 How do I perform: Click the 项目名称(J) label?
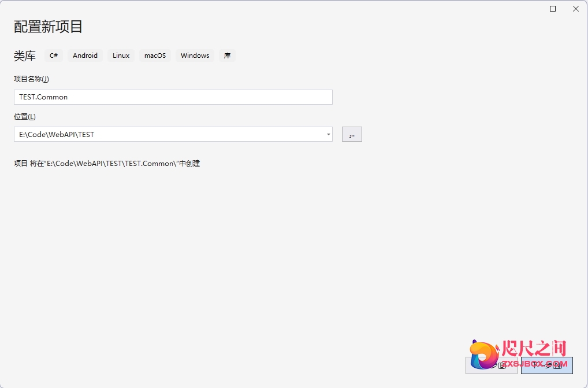click(32, 79)
